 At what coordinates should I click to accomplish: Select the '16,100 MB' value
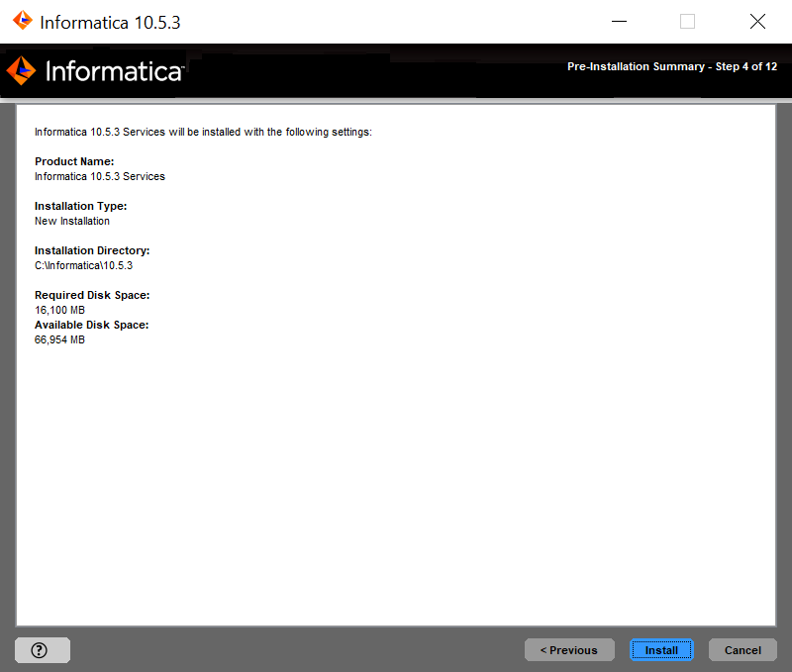[x=59, y=310]
